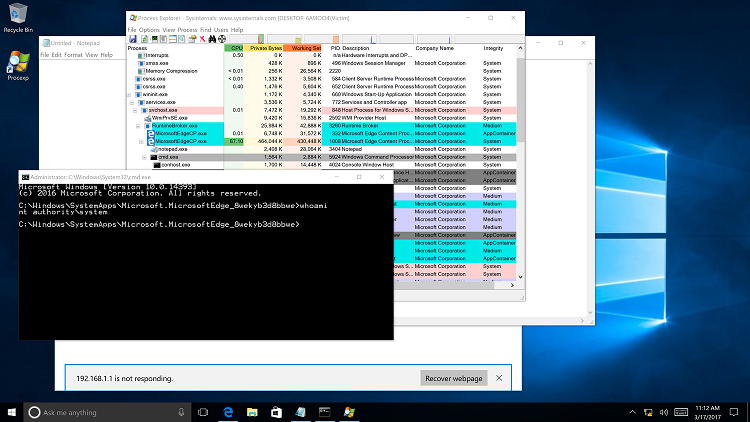Click the Ask me anything search box
Image resolution: width=750 pixels, height=422 pixels.
108,412
